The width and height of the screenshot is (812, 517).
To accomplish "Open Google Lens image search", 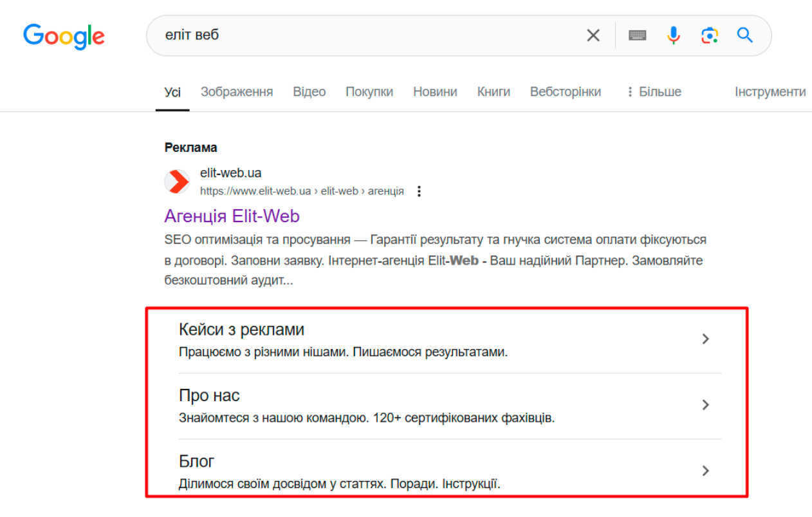I will click(710, 35).
